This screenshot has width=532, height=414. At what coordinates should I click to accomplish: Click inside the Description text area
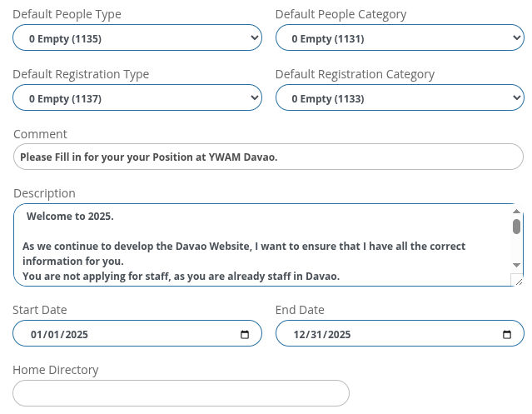click(x=263, y=245)
